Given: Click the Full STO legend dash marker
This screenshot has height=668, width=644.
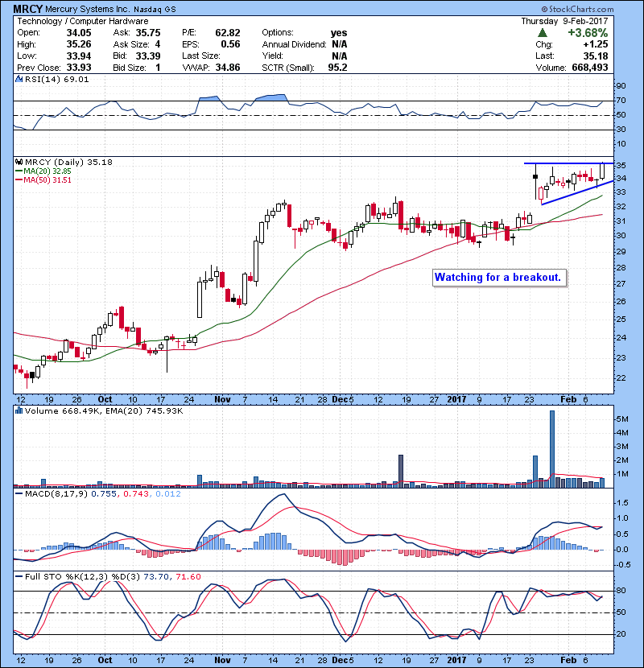Looking at the screenshot, I should pyautogui.click(x=19, y=576).
